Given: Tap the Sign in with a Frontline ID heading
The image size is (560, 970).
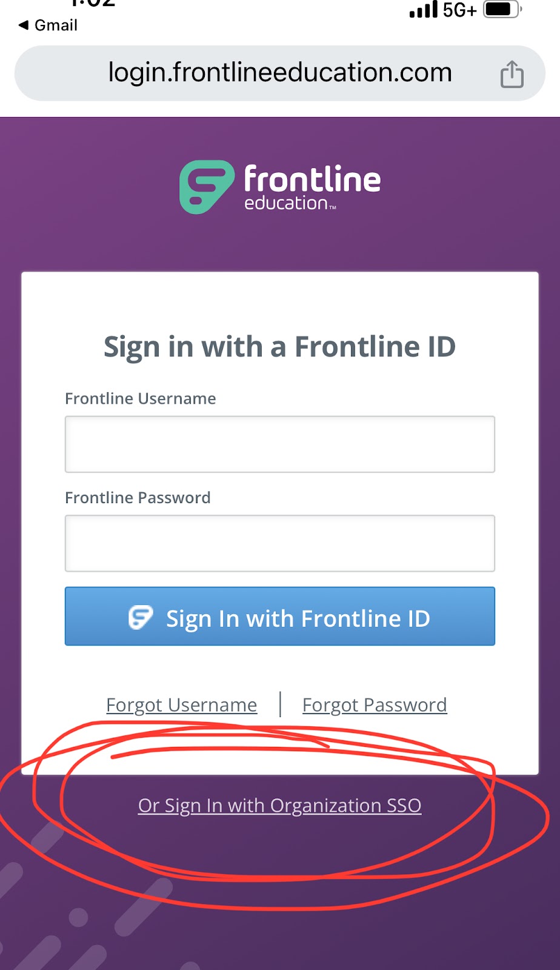Looking at the screenshot, I should point(279,347).
